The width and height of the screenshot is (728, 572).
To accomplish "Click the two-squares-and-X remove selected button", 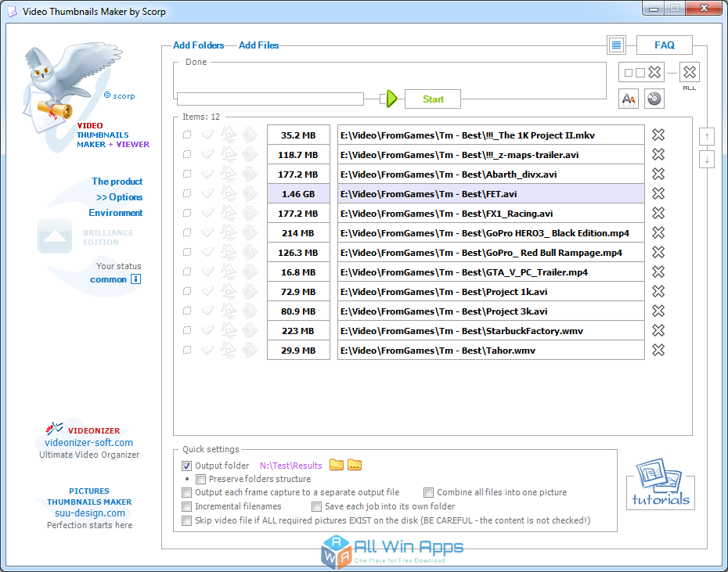I will pyautogui.click(x=642, y=72).
